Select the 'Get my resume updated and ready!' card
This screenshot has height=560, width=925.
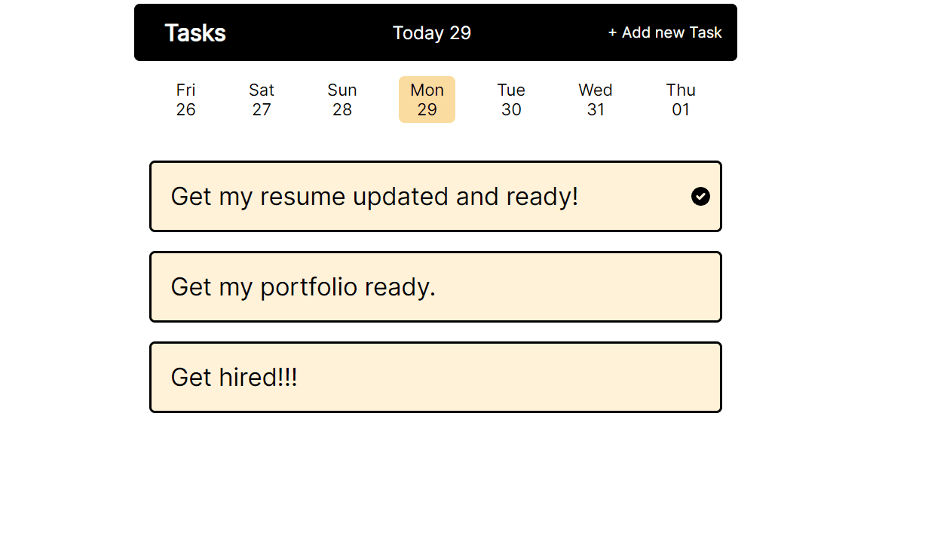click(436, 196)
